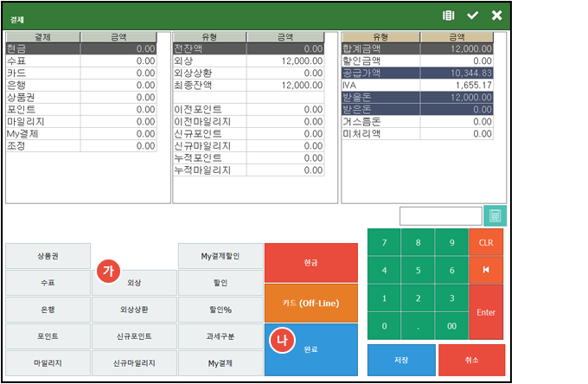Image resolution: width=588 pixels, height=384 pixels.
Task: Select the 외상 row showing 12,000.00
Action: click(x=248, y=61)
